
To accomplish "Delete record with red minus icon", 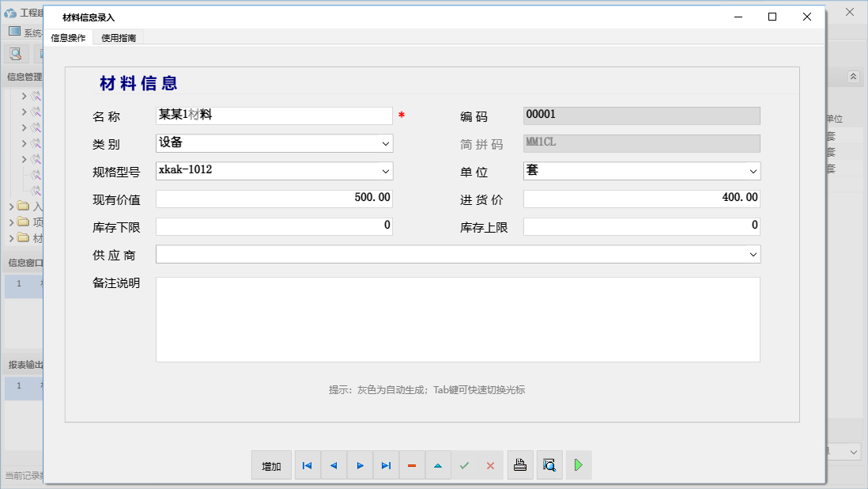I will (x=412, y=465).
